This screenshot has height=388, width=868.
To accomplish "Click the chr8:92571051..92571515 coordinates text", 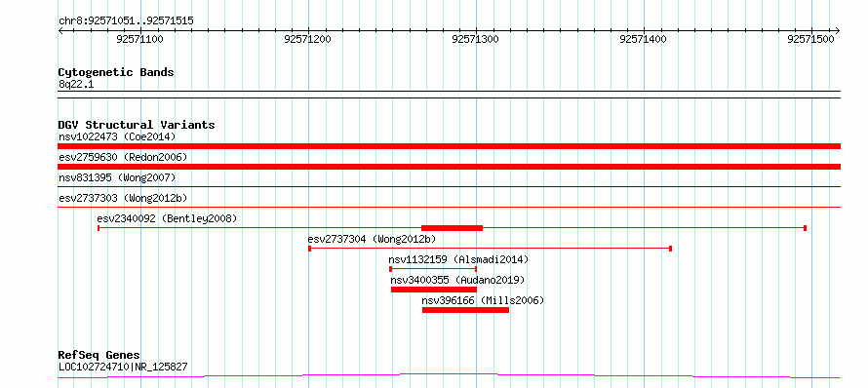I will pos(126,21).
